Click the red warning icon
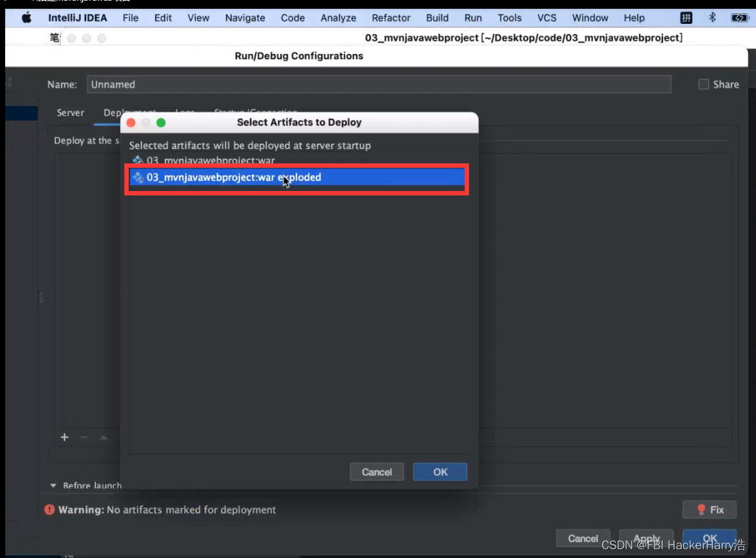The image size is (756, 558). click(x=50, y=510)
